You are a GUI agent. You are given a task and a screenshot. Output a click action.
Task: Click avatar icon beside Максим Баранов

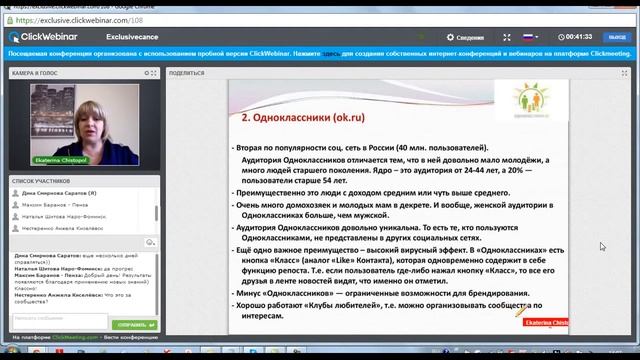tap(16, 205)
